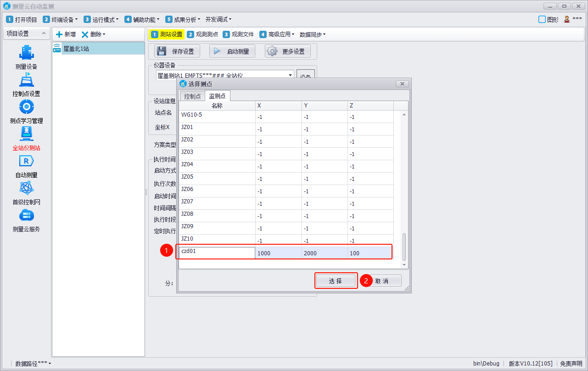Open the 测量设备 sidebar icon
588x371 pixels.
pos(26,53)
